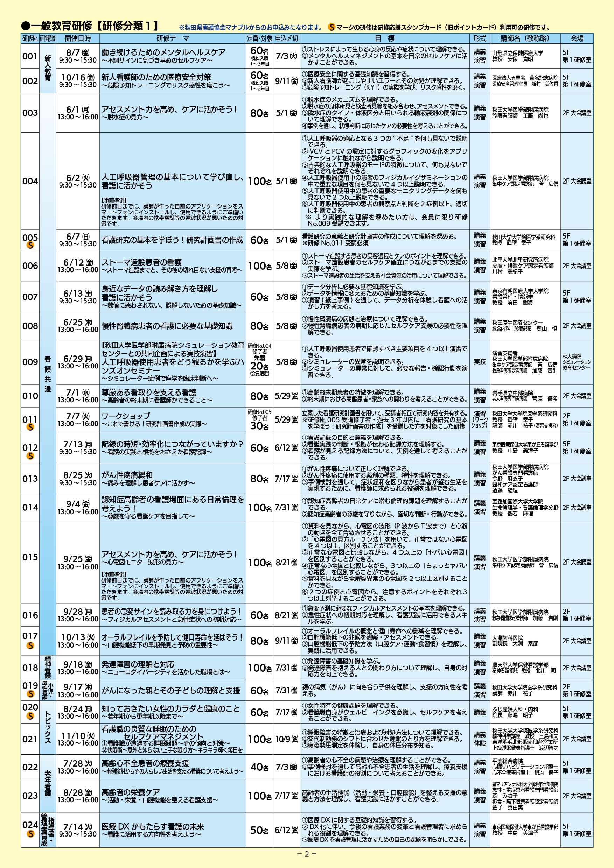Click the S mark under training 024

[x=30, y=833]
